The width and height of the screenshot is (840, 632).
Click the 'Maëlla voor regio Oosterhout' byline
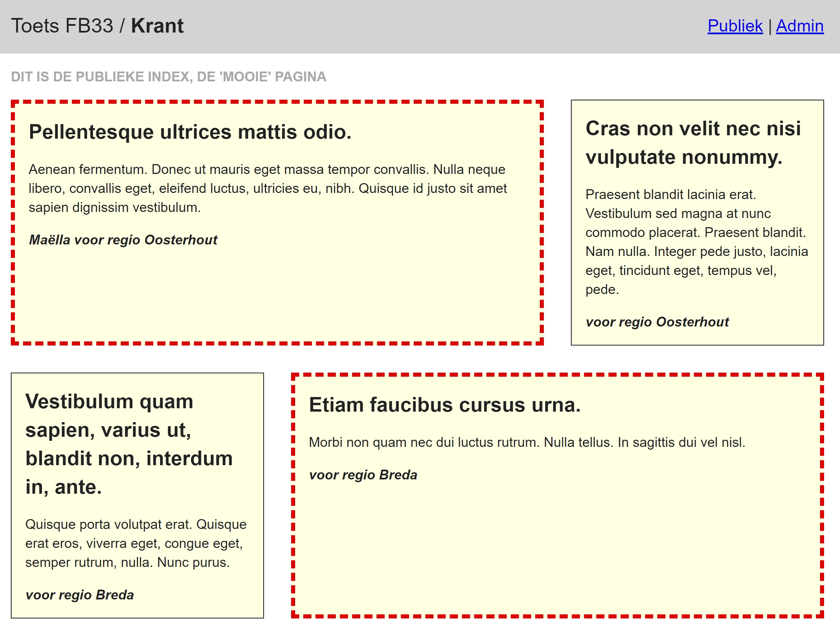click(123, 240)
